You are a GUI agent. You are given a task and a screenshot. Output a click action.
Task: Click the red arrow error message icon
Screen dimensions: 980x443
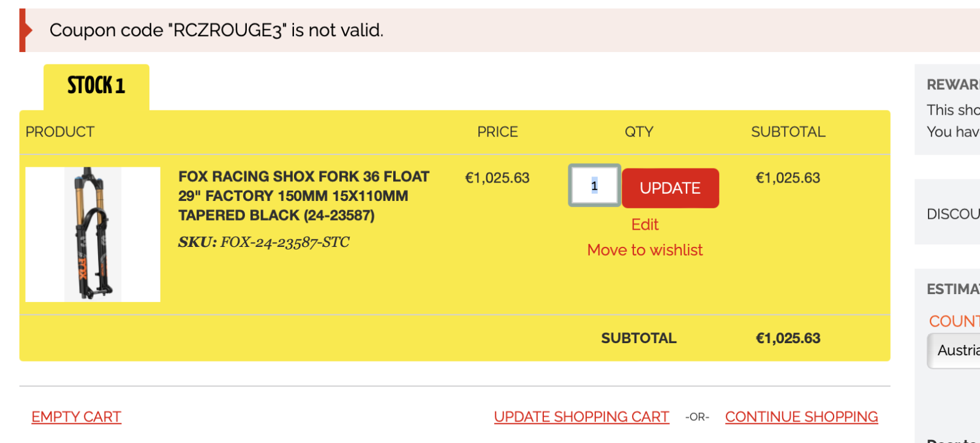tap(26, 30)
